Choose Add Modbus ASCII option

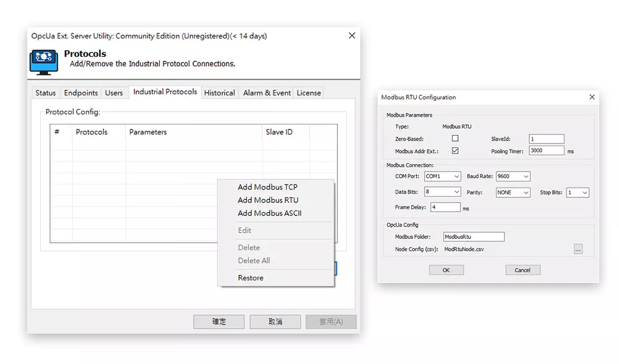point(269,213)
